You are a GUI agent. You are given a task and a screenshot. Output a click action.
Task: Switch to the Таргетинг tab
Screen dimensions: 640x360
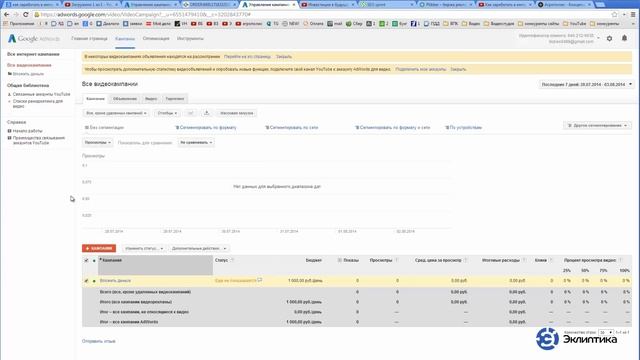pyautogui.click(x=175, y=99)
